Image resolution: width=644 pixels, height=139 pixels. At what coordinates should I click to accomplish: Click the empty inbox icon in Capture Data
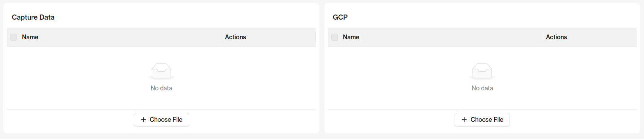click(161, 71)
